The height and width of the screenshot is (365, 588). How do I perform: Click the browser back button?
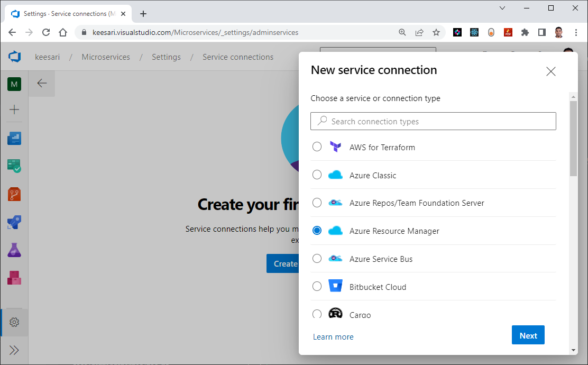(12, 32)
